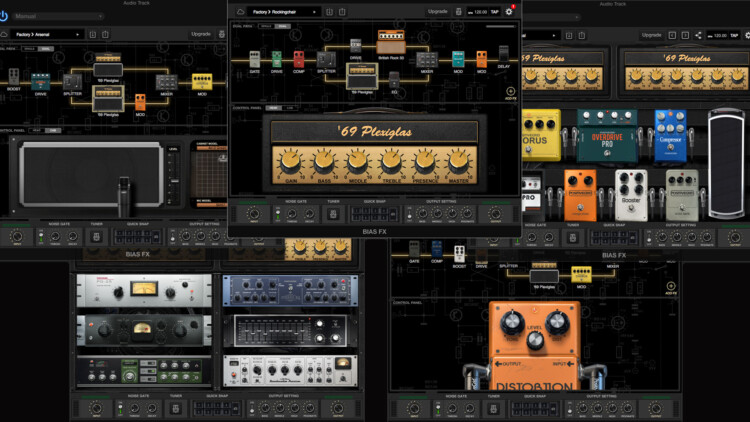
Task: Select the red COMP pedal in Rockingchair chain
Action: tap(298, 59)
